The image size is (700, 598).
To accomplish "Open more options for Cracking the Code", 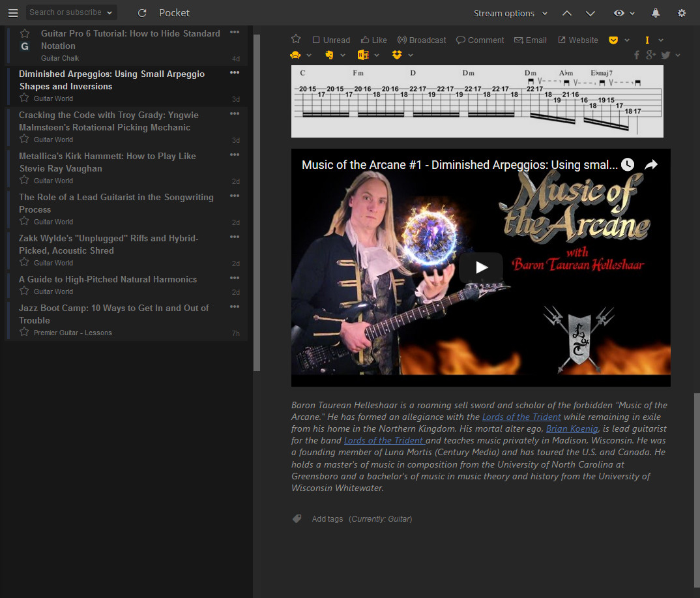I will [235, 113].
